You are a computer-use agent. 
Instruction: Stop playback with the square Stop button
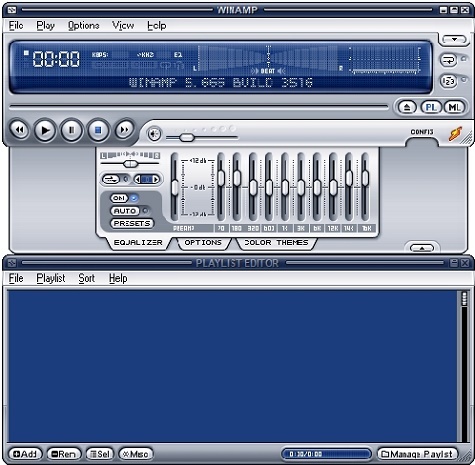click(x=98, y=130)
